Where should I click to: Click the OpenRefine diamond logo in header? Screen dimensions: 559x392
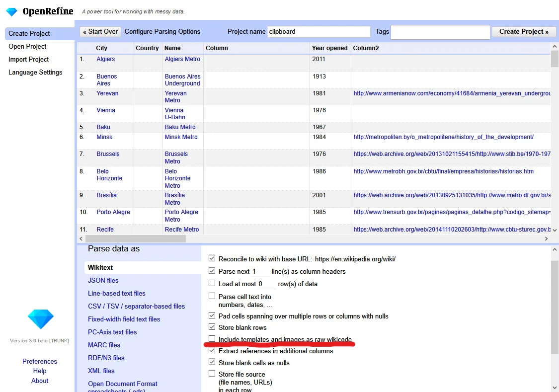coord(12,12)
